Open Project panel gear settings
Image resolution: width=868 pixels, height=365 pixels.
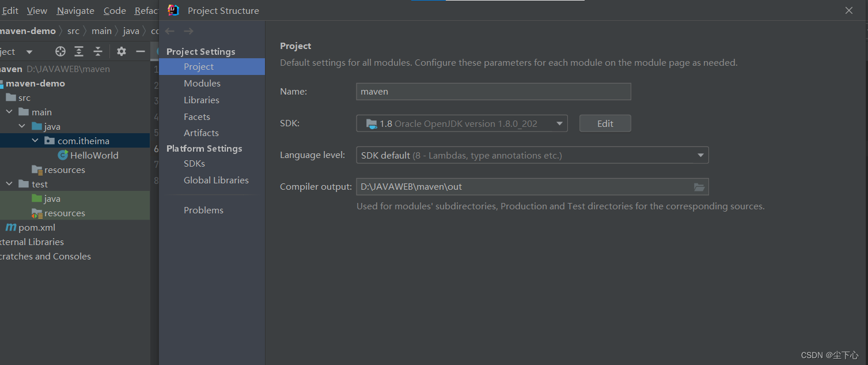point(122,51)
